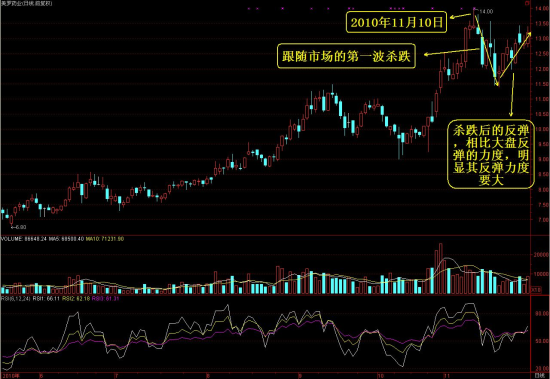Click the yellow arrow pointing to rebound note

tap(512, 95)
